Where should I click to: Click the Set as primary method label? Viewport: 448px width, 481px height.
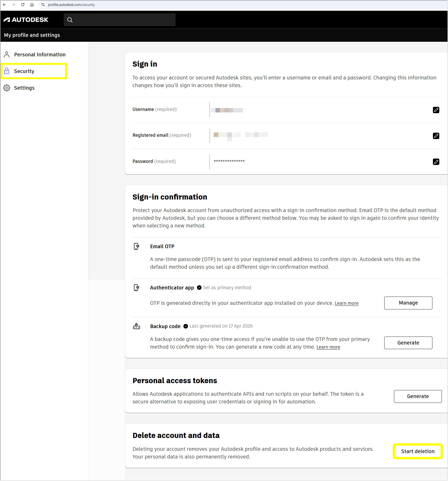click(x=227, y=288)
